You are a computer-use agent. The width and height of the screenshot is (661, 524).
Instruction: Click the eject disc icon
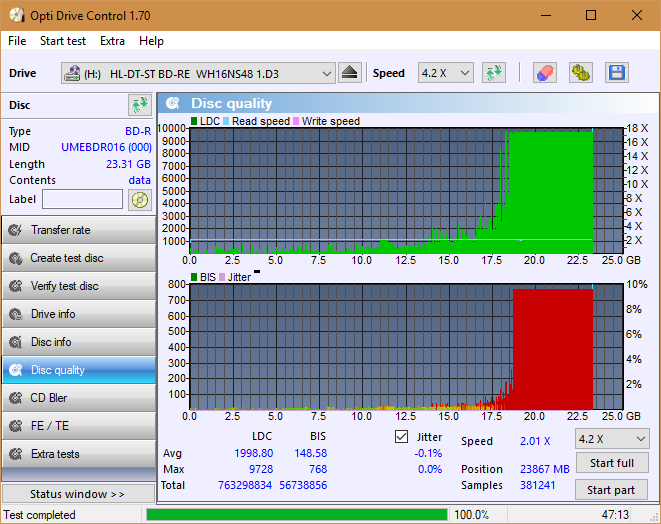349,73
